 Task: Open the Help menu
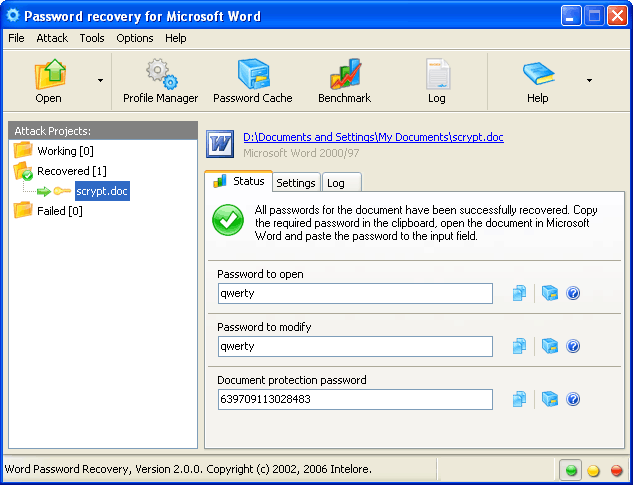[176, 38]
